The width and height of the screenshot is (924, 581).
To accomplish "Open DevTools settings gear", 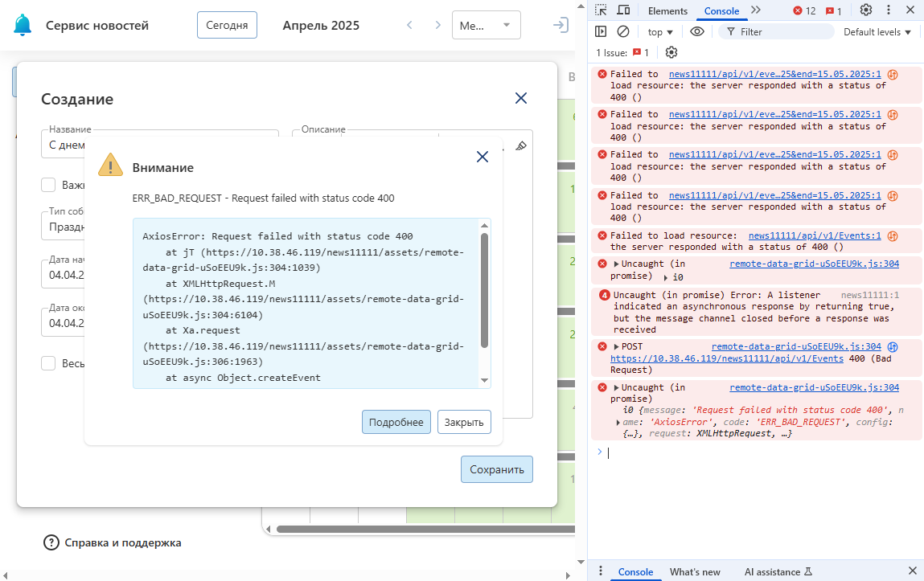I will pyautogui.click(x=865, y=10).
